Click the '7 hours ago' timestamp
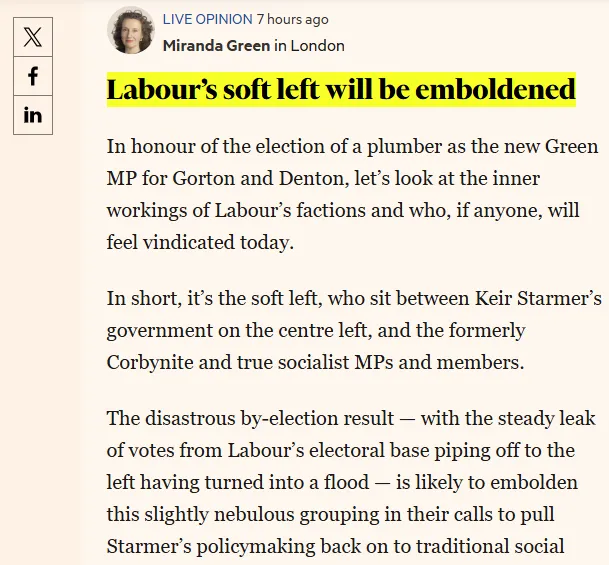This screenshot has width=609, height=565. pos(292,20)
